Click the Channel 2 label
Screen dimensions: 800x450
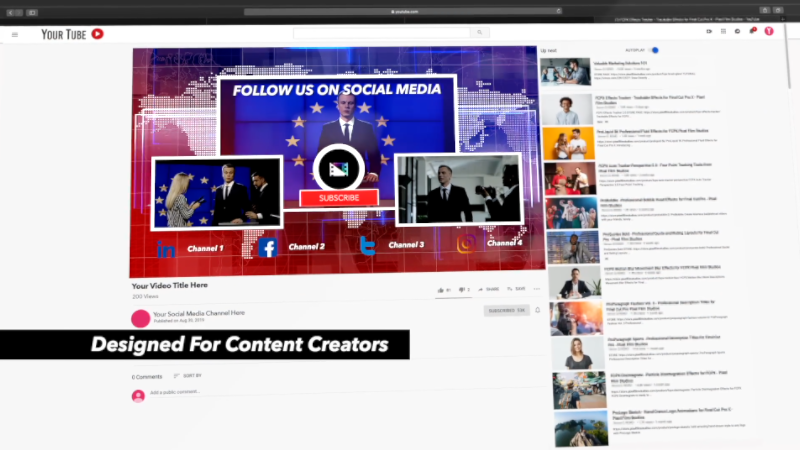(306, 247)
